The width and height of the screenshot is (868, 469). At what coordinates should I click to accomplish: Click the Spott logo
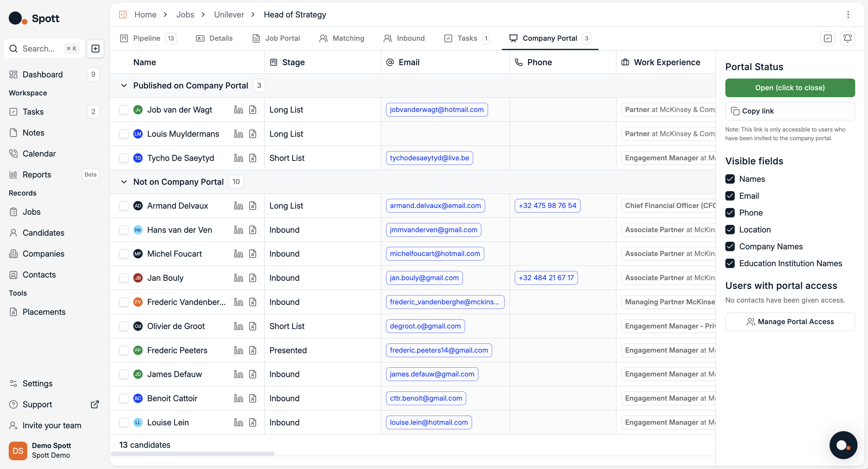pyautogui.click(x=34, y=18)
